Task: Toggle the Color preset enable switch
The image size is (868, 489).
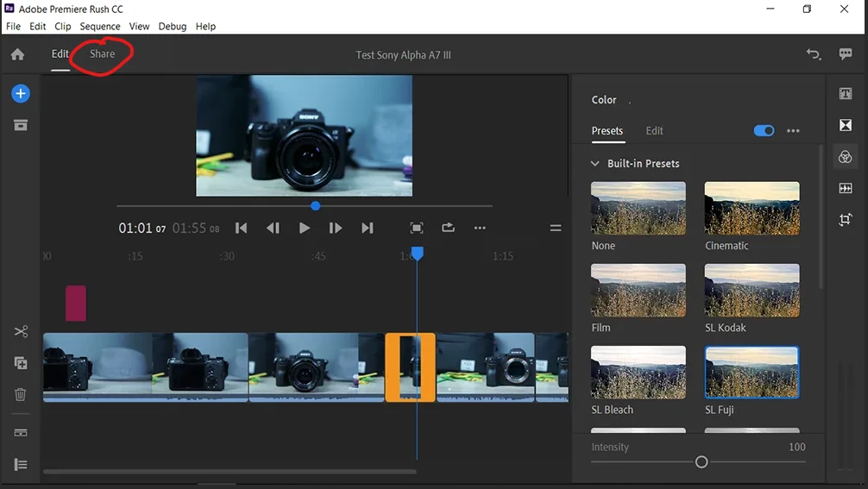Action: [764, 131]
